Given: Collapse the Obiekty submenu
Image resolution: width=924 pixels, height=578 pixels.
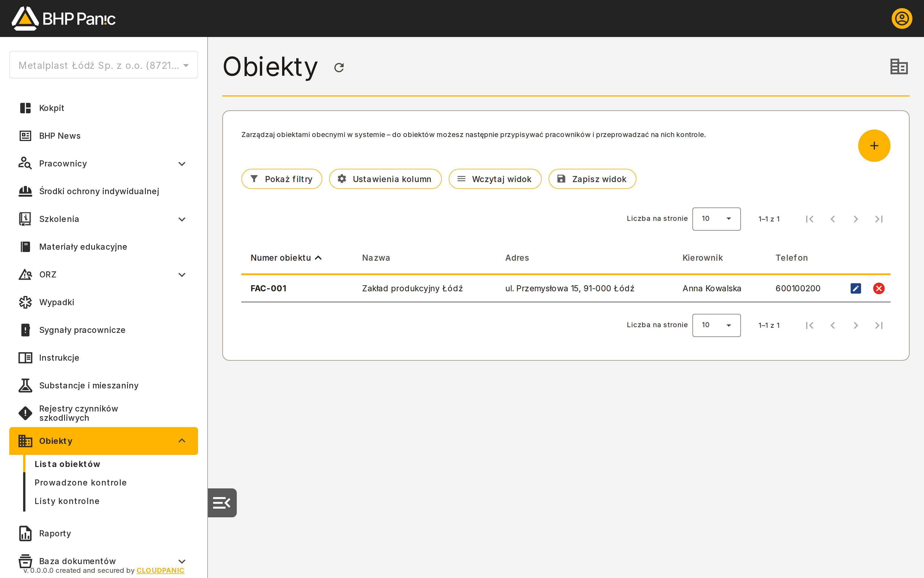Looking at the screenshot, I should click(182, 441).
